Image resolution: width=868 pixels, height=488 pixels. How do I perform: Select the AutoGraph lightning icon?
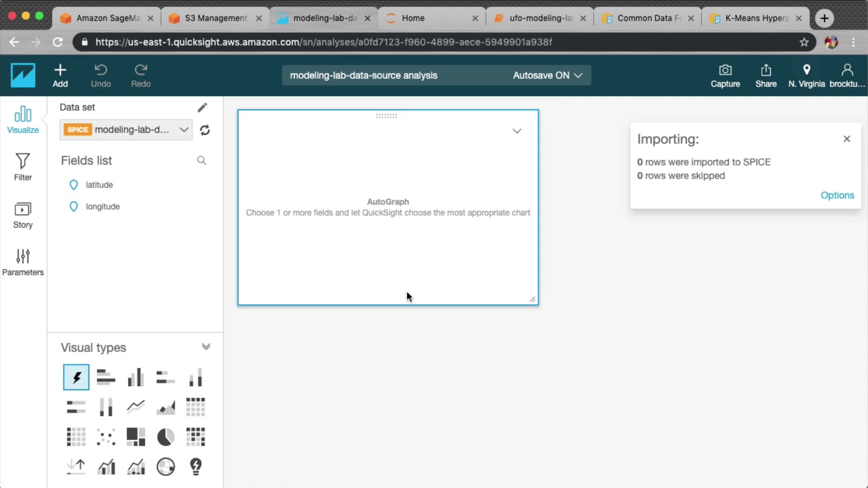pyautogui.click(x=76, y=377)
